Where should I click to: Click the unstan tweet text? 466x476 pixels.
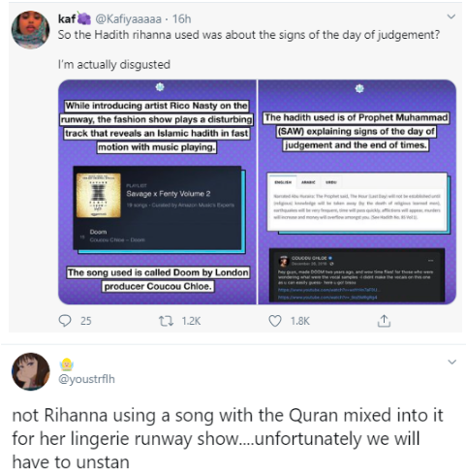[x=228, y=438]
